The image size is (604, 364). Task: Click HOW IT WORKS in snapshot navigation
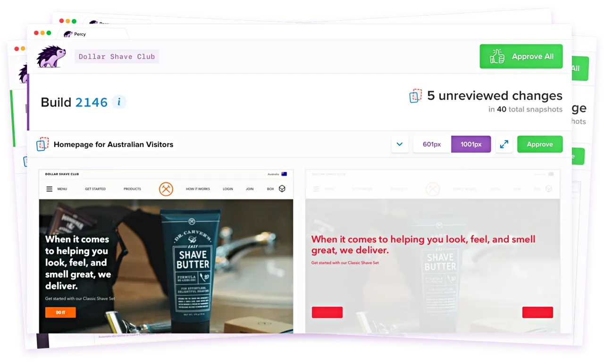pyautogui.click(x=198, y=189)
